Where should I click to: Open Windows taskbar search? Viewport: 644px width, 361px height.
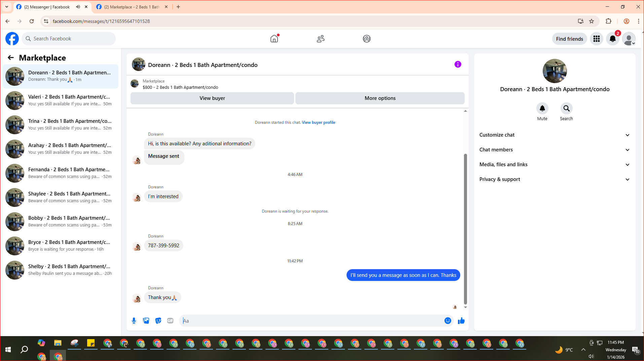[24, 350]
